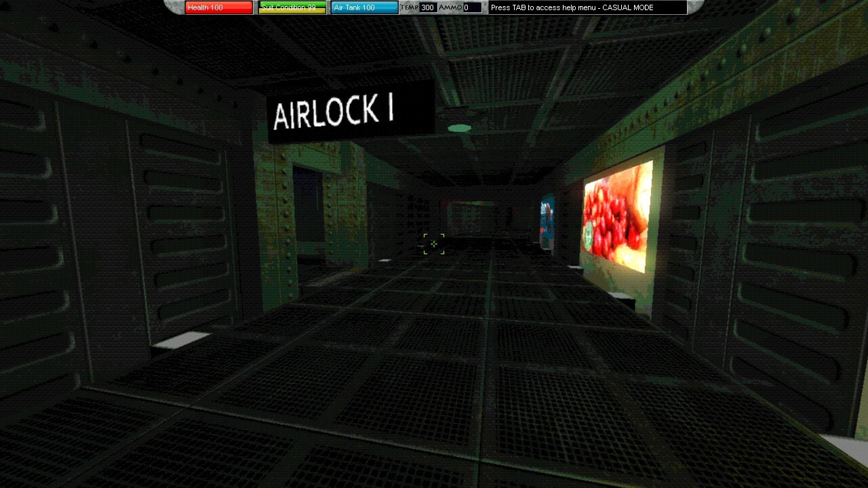Click the green ceiling light fixture
Viewport: 868px width, 488px height.
tap(460, 128)
